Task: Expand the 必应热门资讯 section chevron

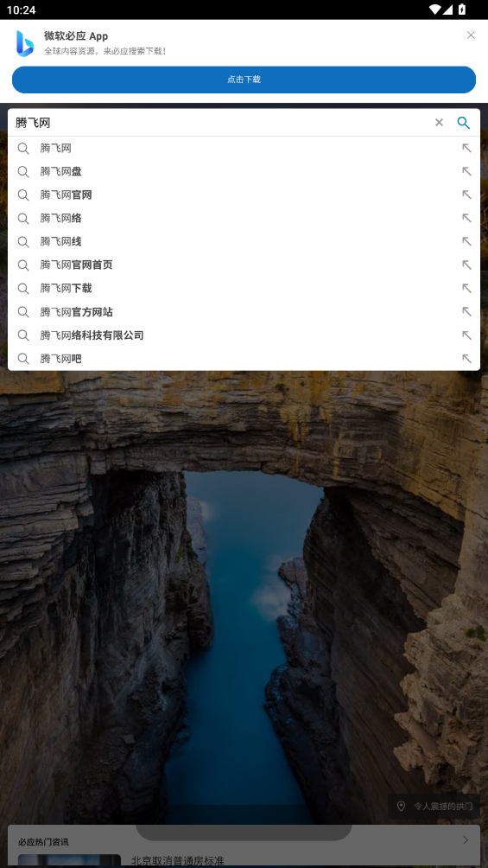Action: coord(466,840)
